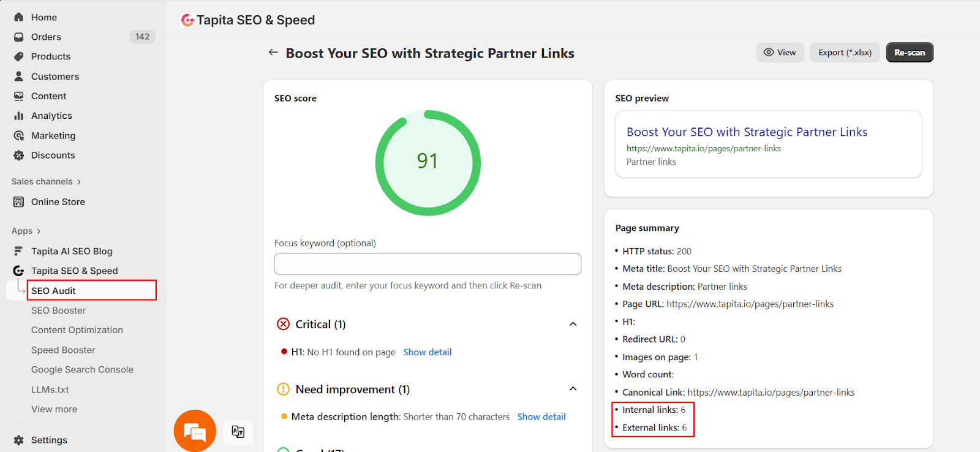Click the Settings gear icon
980x452 pixels.
point(19,440)
